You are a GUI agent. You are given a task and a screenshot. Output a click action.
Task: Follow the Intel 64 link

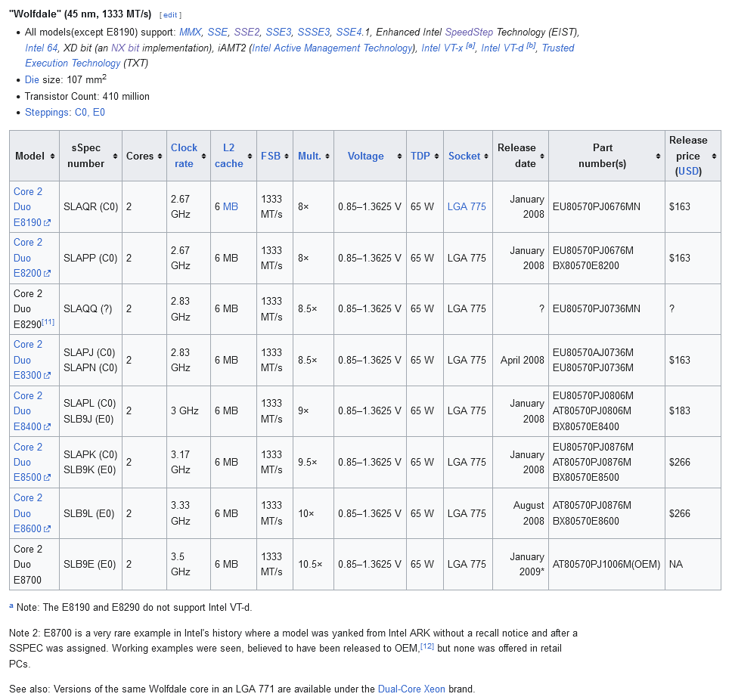[42, 48]
